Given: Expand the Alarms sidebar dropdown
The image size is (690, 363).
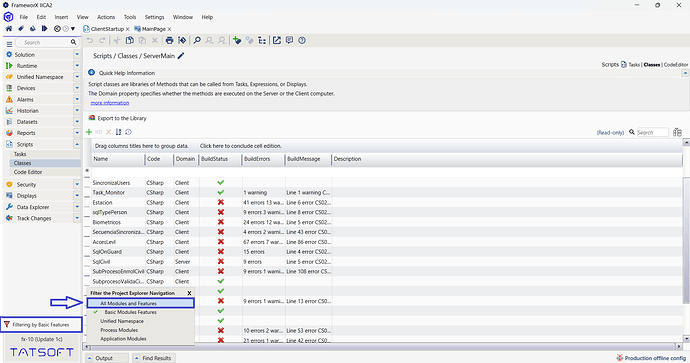Looking at the screenshot, I should point(77,99).
